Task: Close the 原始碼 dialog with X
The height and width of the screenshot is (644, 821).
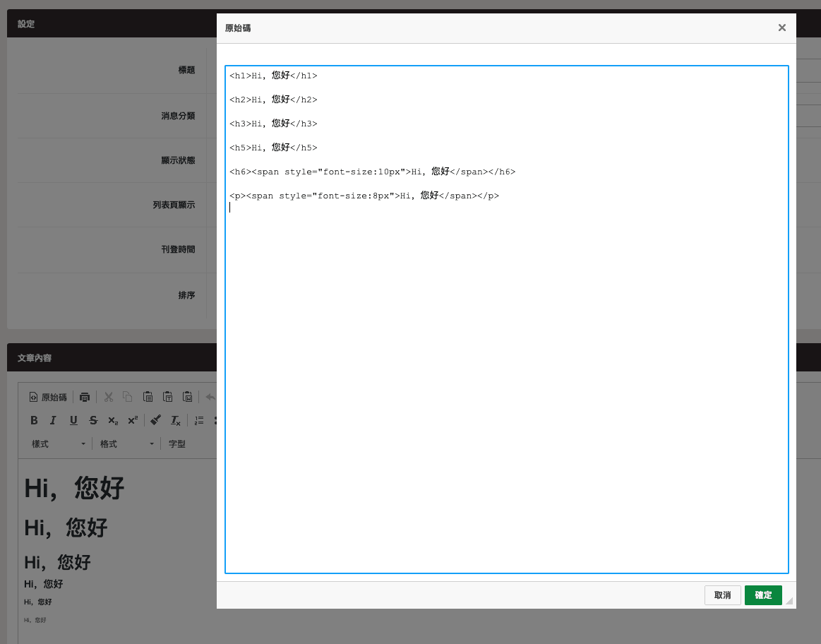Action: point(781,28)
